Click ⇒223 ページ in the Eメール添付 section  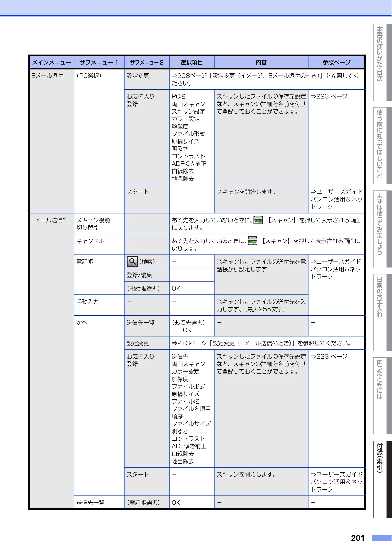(x=329, y=96)
